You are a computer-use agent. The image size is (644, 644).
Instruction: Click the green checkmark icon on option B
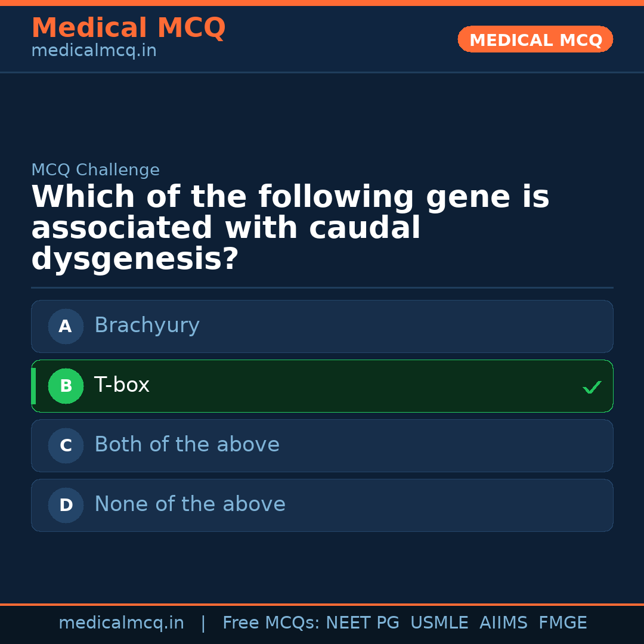(592, 386)
